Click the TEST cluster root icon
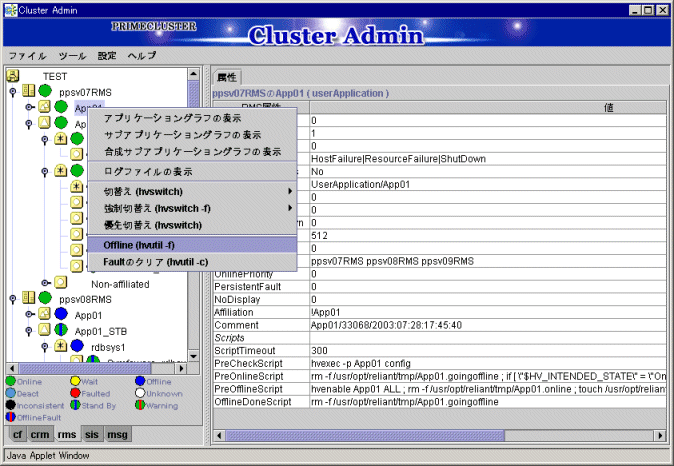 [12, 76]
